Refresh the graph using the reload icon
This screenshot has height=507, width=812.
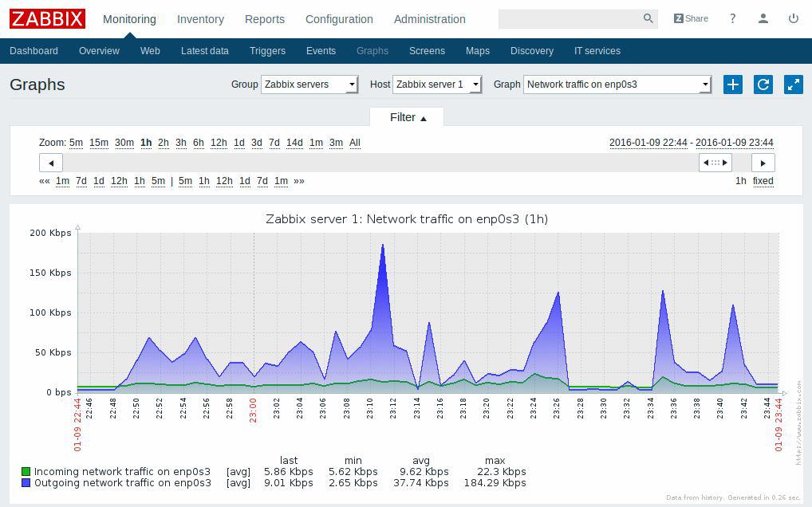[x=763, y=84]
